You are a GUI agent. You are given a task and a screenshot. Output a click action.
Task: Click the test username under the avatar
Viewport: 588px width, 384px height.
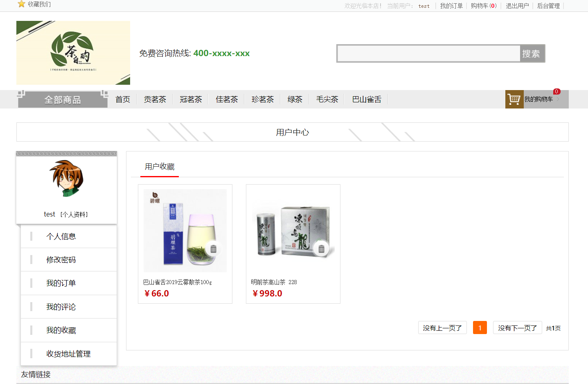(50, 214)
